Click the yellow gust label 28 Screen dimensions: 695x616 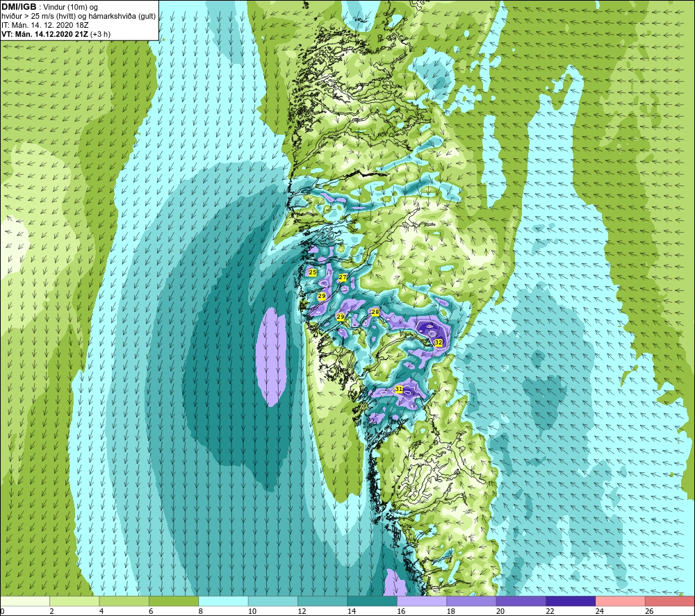[375, 313]
